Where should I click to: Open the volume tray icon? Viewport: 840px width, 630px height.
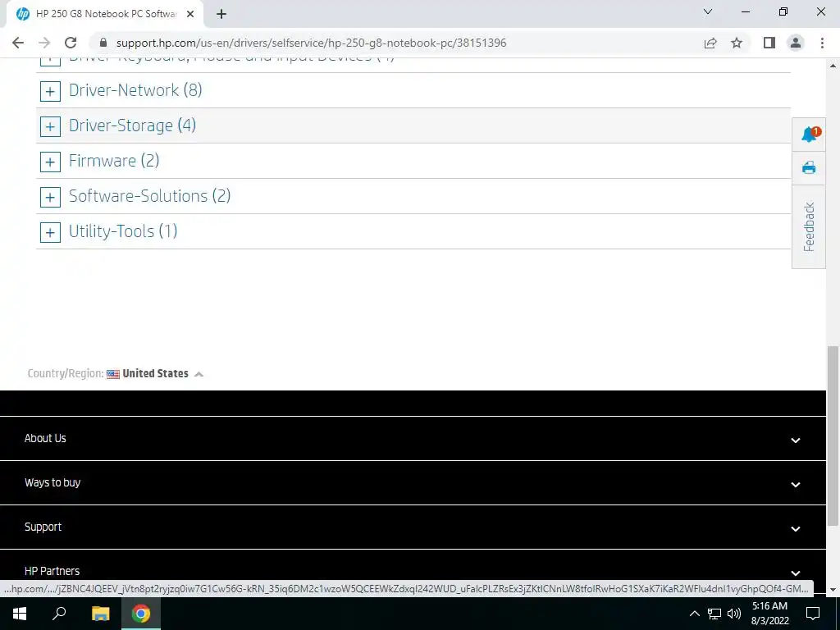(x=734, y=614)
